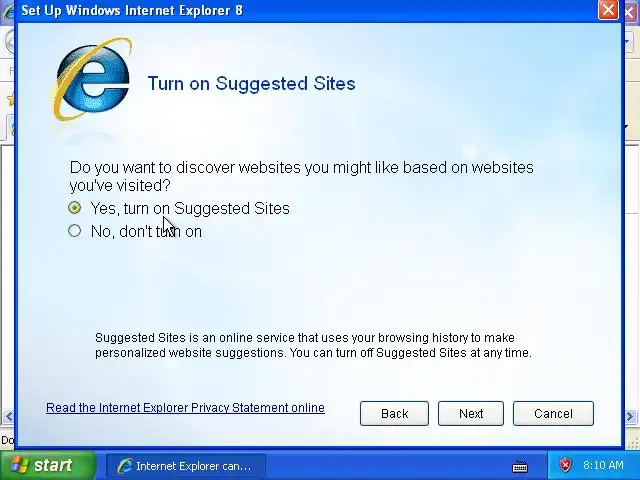Viewport: 640px width, 480px height.
Task: Click the yellow Favorites star behind the dialog
Action: [x=11, y=99]
